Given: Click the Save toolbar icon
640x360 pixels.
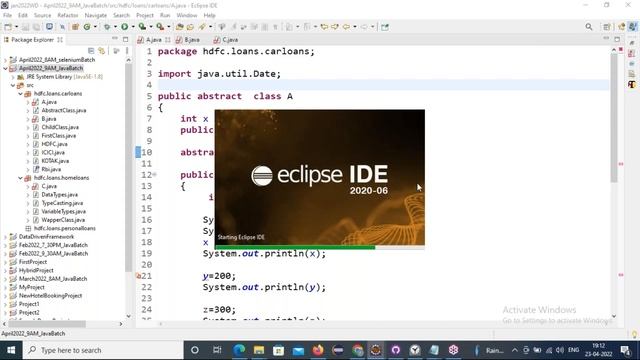Looking at the screenshot, I should [x=26, y=27].
